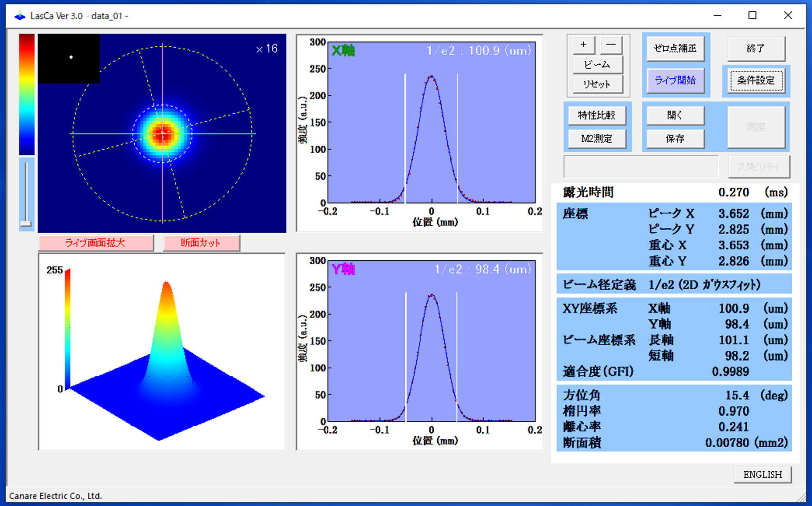Click the empty status text field
The width and height of the screenshot is (812, 506).
click(x=640, y=167)
